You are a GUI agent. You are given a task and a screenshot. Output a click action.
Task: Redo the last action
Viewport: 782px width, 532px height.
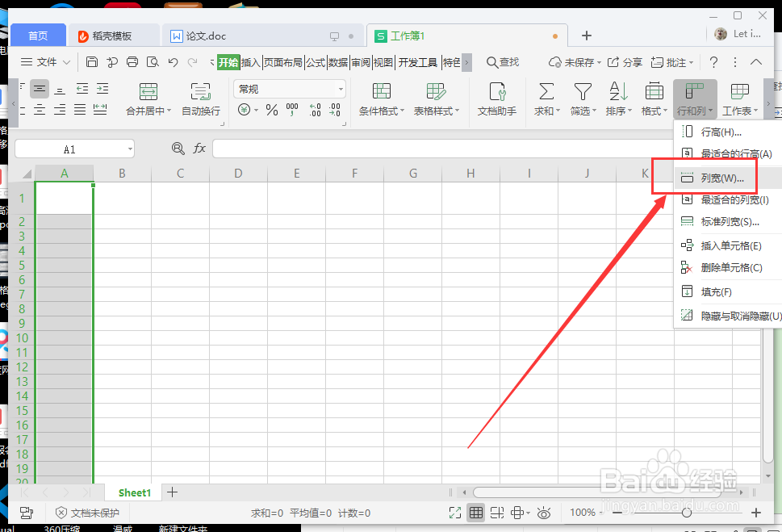[193, 62]
